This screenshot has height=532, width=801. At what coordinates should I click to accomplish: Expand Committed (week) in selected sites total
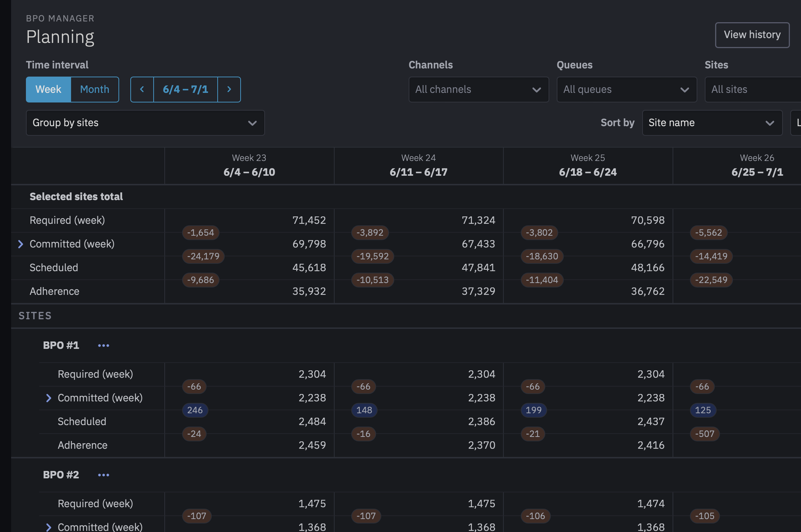click(x=21, y=244)
